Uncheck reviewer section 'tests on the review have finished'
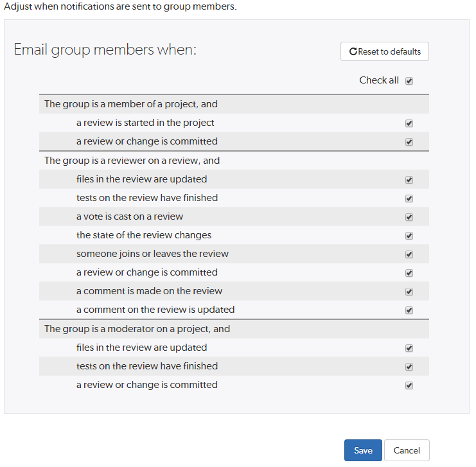The image size is (476, 467). click(409, 198)
